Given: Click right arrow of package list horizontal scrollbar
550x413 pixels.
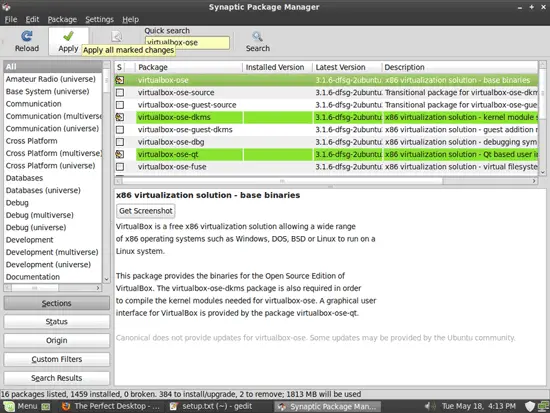Looking at the screenshot, I should tap(534, 181).
